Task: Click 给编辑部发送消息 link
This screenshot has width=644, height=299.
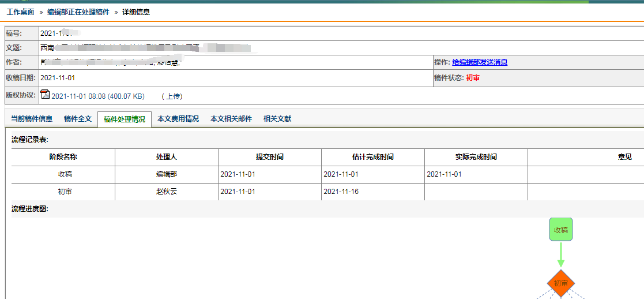Action: coord(480,62)
